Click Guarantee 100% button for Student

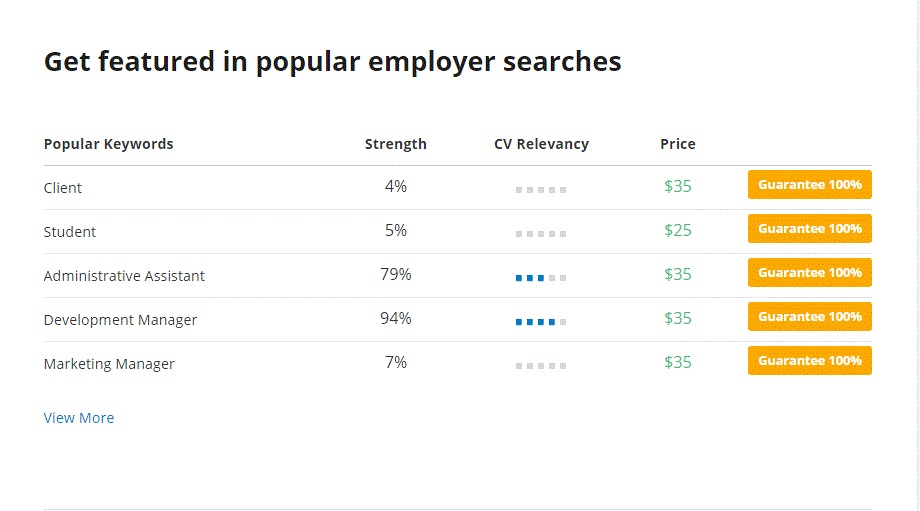click(x=809, y=229)
